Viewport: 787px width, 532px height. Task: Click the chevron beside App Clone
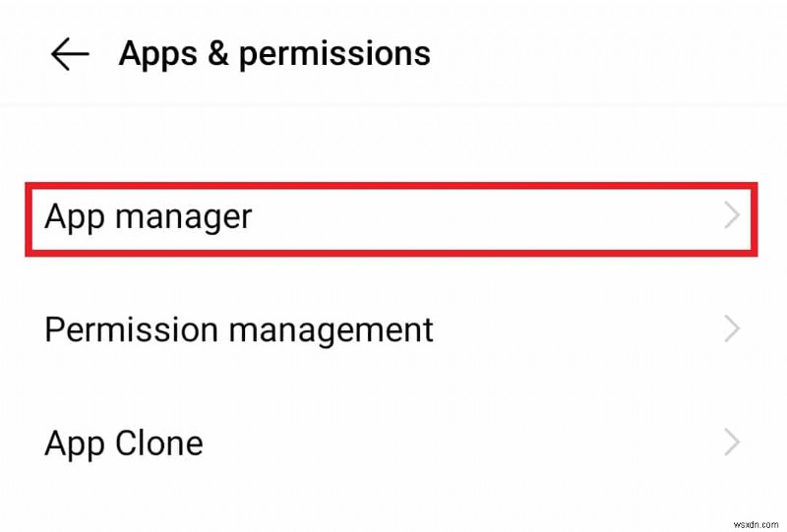(x=731, y=443)
